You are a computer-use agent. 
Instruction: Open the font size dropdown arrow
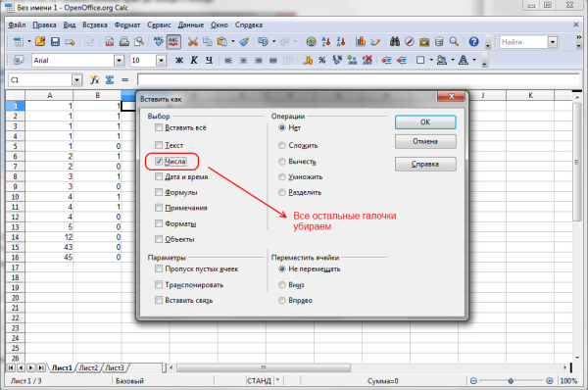(x=161, y=61)
